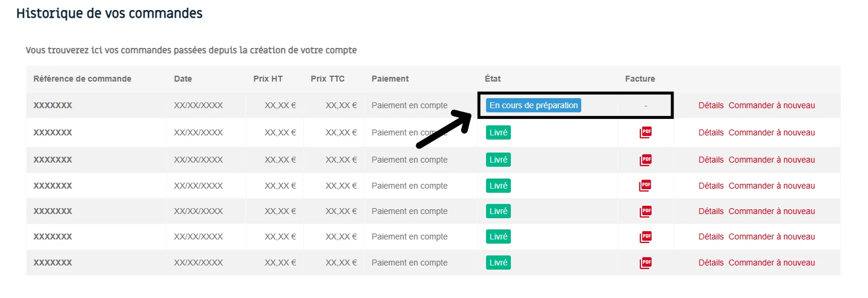Download the PDF invoice in the third table row

[x=646, y=160]
